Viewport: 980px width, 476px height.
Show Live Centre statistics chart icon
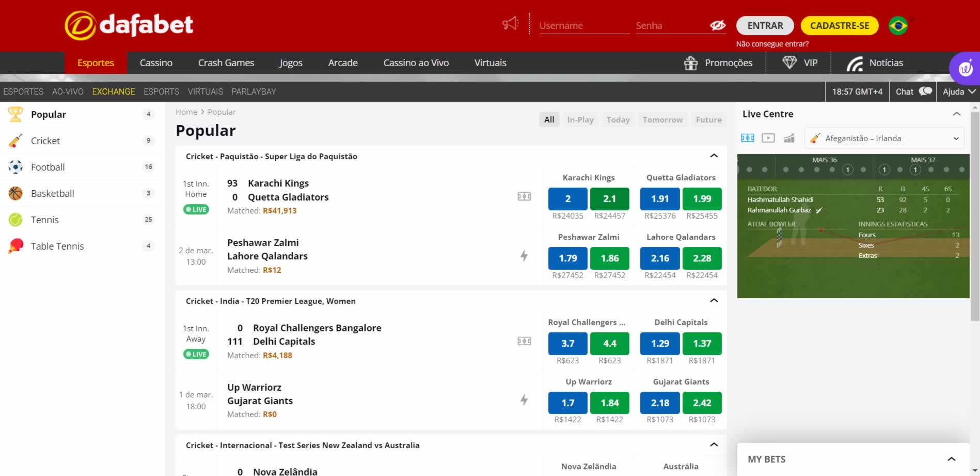pyautogui.click(x=789, y=138)
